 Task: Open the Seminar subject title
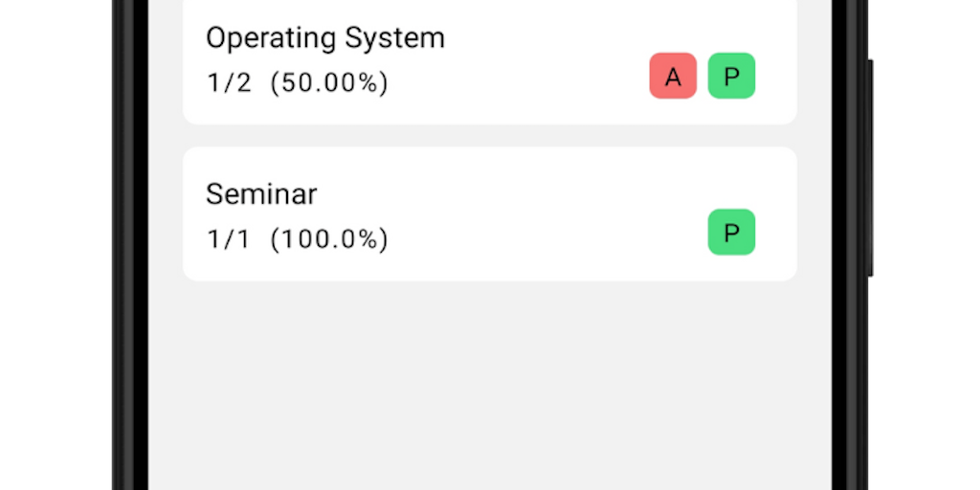[x=261, y=194]
